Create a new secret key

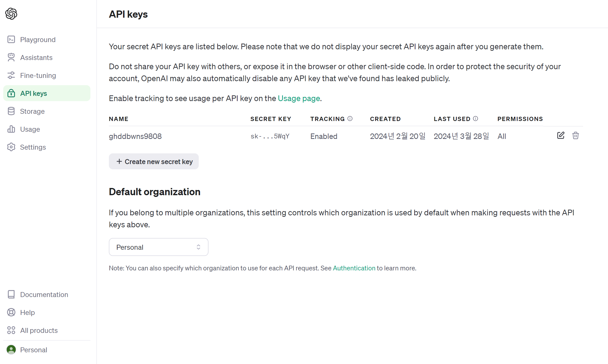(154, 162)
